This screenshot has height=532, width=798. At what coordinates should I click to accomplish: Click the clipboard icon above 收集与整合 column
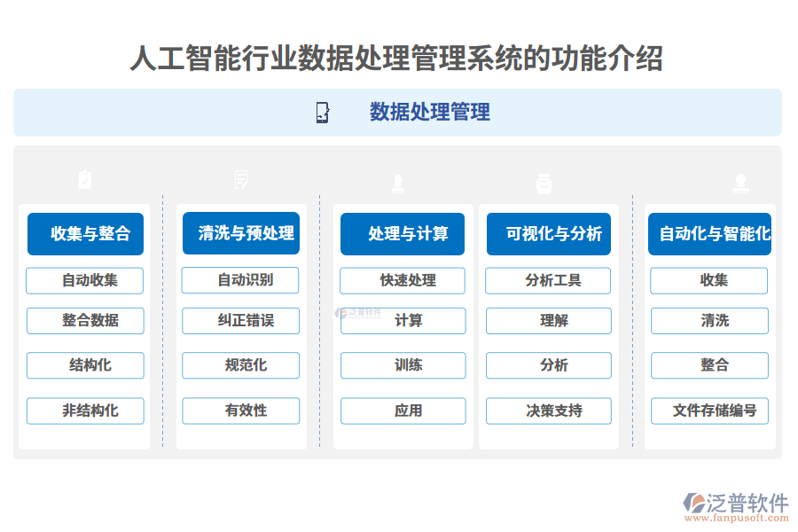click(x=84, y=180)
